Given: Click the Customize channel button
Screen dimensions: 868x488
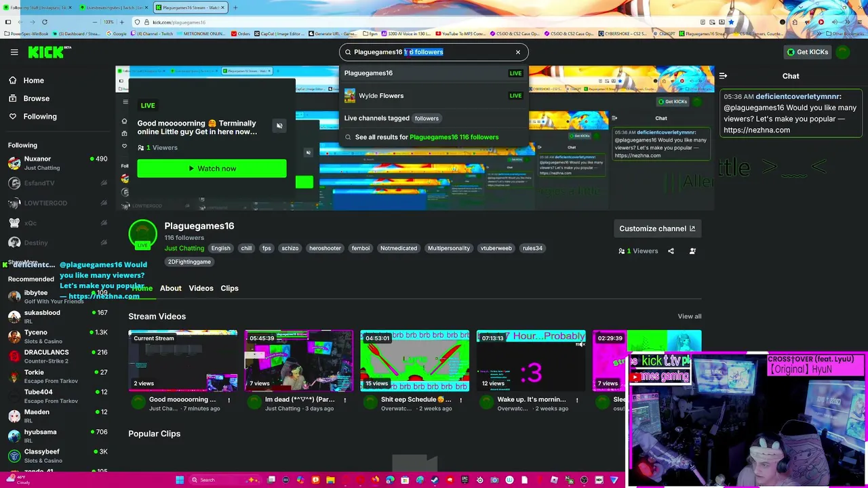Looking at the screenshot, I should pos(657,228).
